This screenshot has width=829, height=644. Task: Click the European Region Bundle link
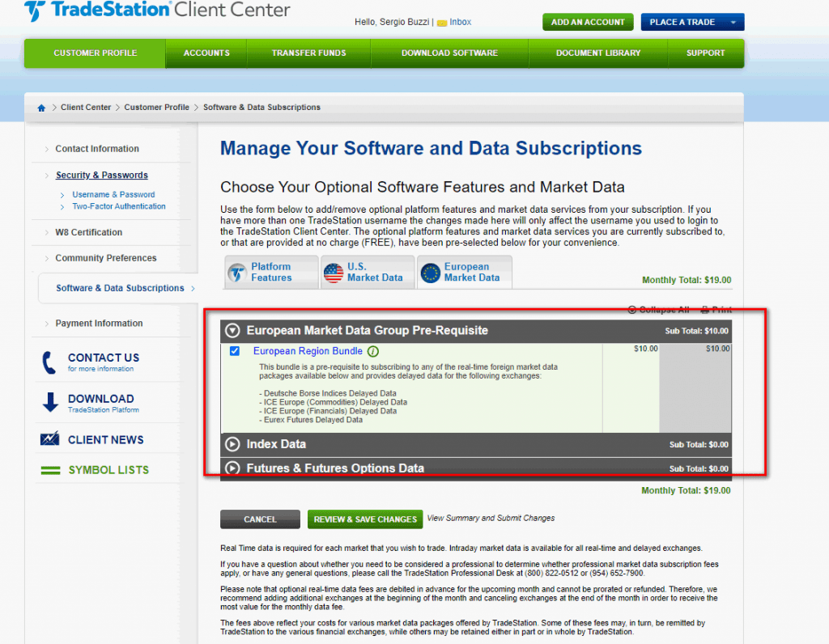[308, 351]
